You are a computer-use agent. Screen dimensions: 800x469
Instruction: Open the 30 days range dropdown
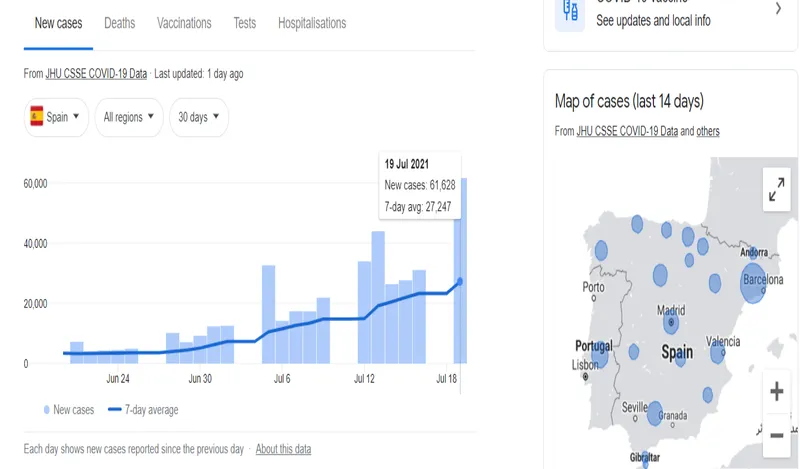[199, 117]
